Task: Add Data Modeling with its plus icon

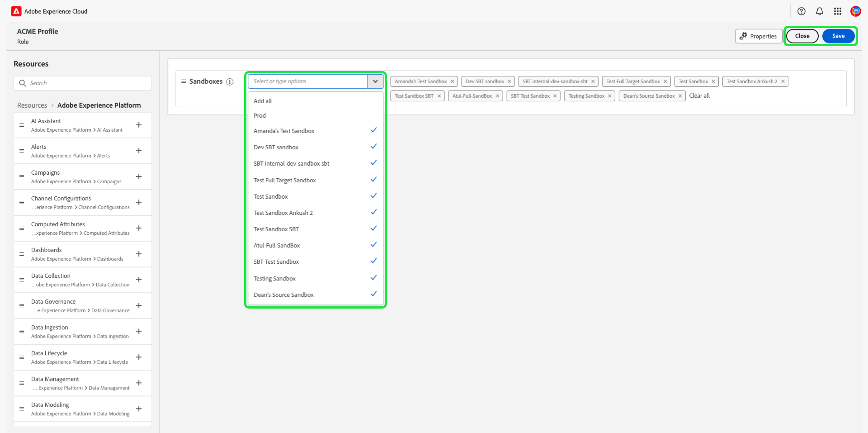Action: point(139,409)
